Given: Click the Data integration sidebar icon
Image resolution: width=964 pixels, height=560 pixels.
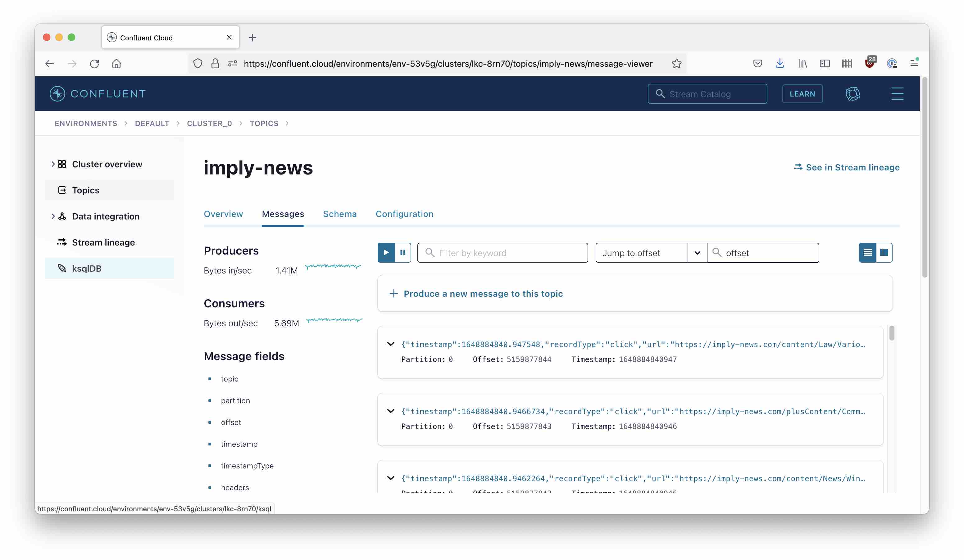Looking at the screenshot, I should click(62, 216).
